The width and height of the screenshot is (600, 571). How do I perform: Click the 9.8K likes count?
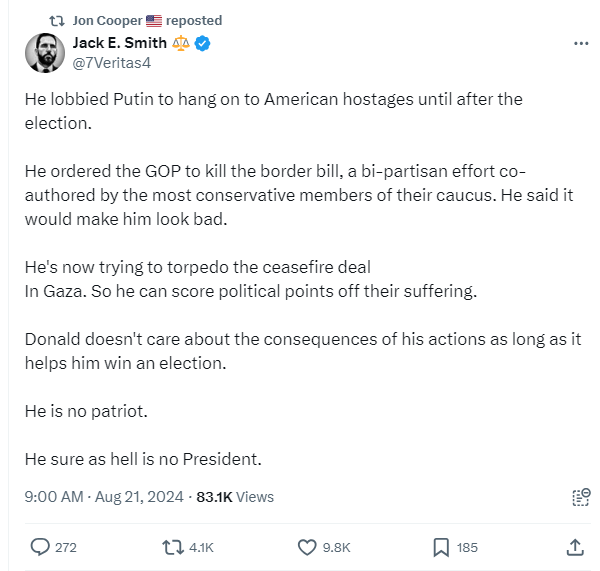click(x=335, y=548)
